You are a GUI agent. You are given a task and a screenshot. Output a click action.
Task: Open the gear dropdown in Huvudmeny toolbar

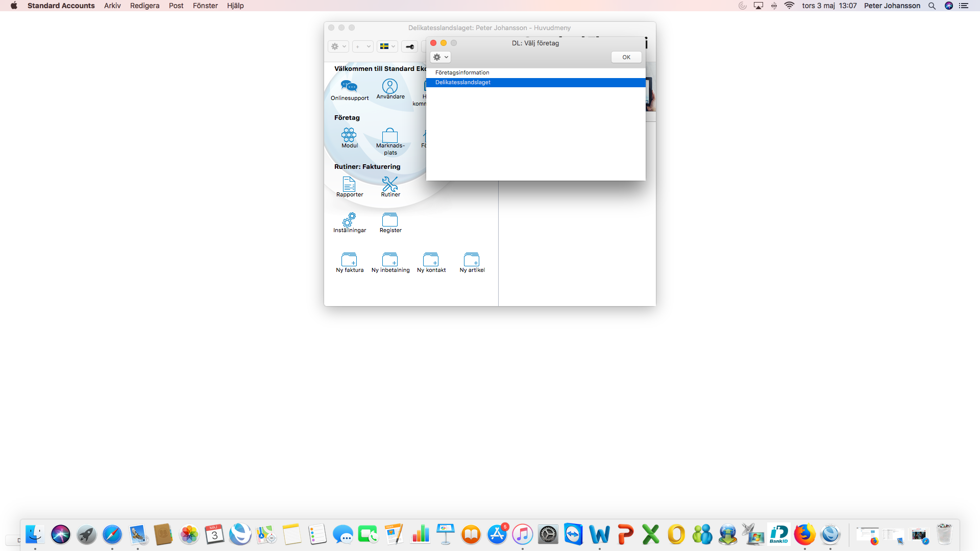point(338,46)
